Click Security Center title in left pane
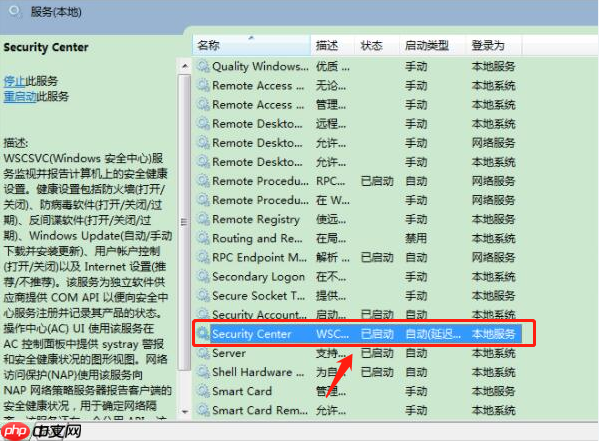 click(46, 47)
